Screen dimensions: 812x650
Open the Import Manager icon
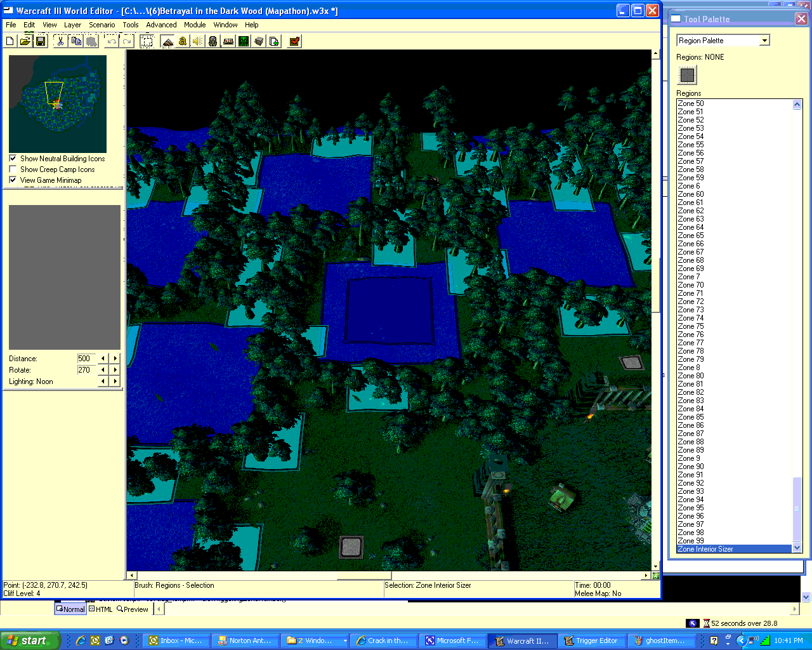274,41
